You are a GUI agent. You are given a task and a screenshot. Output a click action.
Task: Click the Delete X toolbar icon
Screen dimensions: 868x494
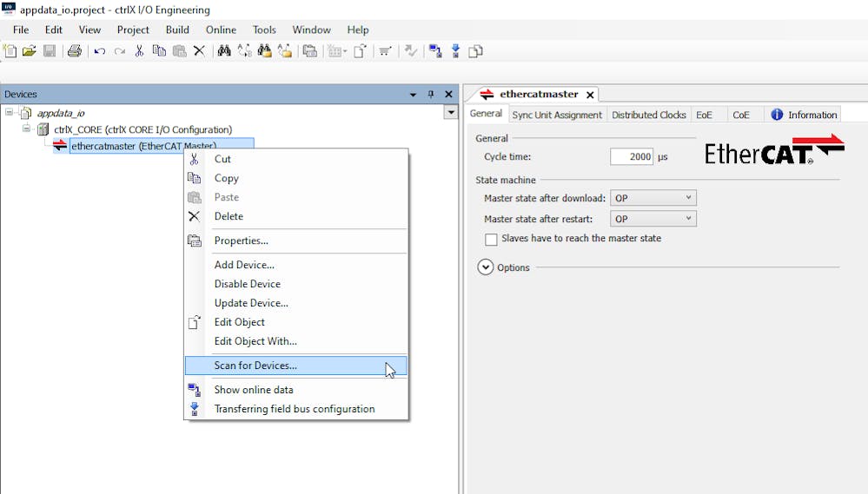pos(199,51)
